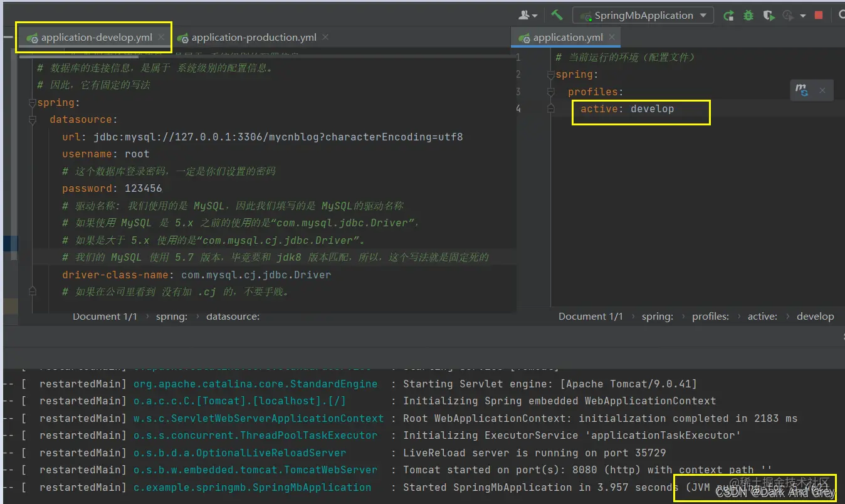Screen dimensions: 845x504
Task: Dismiss the Maven reload floating popup
Action: click(x=822, y=90)
